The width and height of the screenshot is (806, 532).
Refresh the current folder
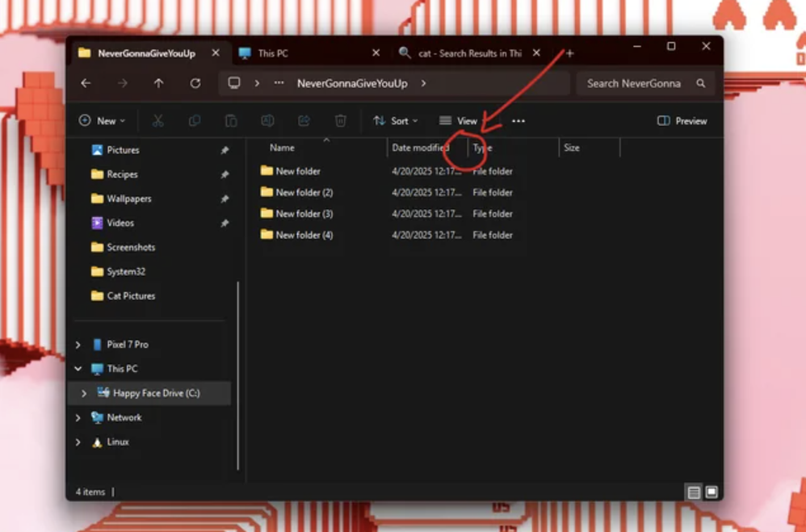[195, 83]
